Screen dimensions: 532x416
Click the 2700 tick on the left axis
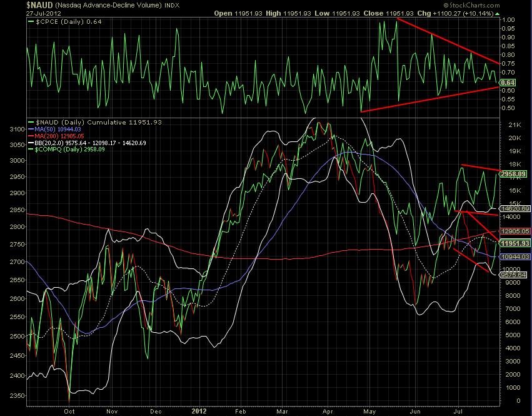point(18,262)
